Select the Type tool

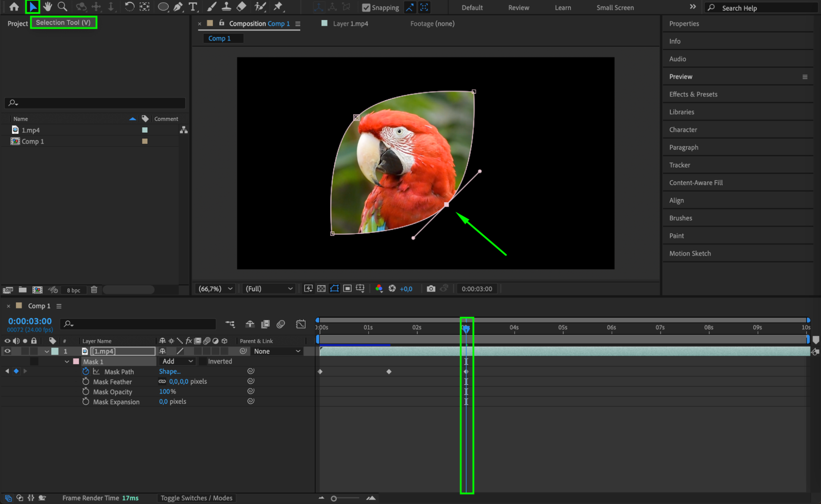coord(193,7)
